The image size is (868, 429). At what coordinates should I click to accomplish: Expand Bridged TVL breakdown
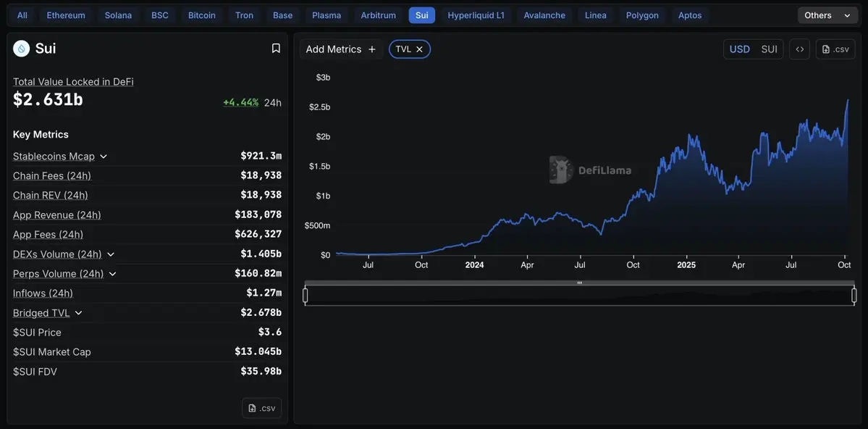click(x=79, y=313)
